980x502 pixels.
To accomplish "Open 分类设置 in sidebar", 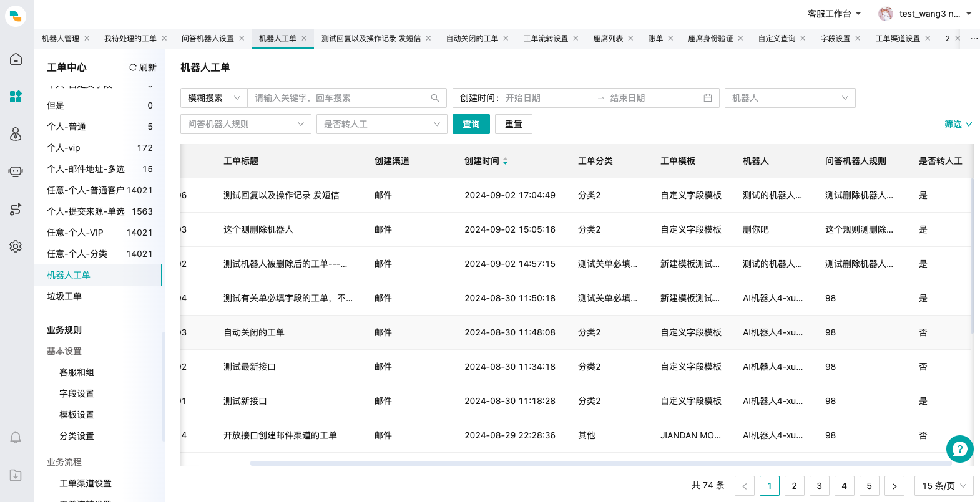I will pyautogui.click(x=77, y=436).
